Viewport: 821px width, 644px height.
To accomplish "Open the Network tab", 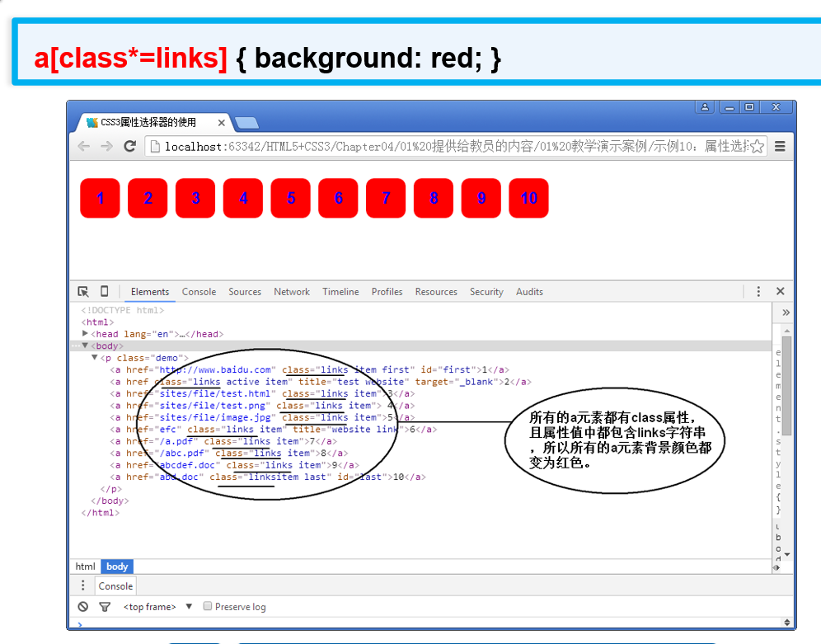I will tap(292, 292).
